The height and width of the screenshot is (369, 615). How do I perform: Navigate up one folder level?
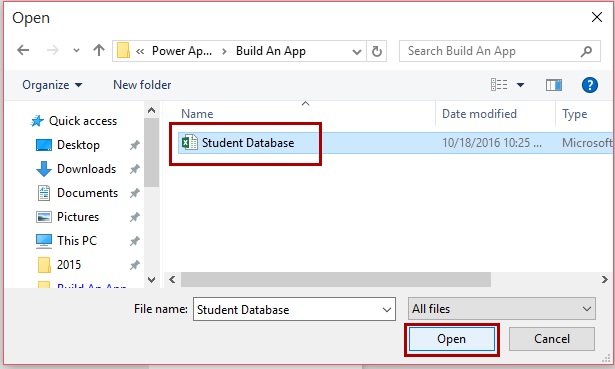(x=99, y=50)
